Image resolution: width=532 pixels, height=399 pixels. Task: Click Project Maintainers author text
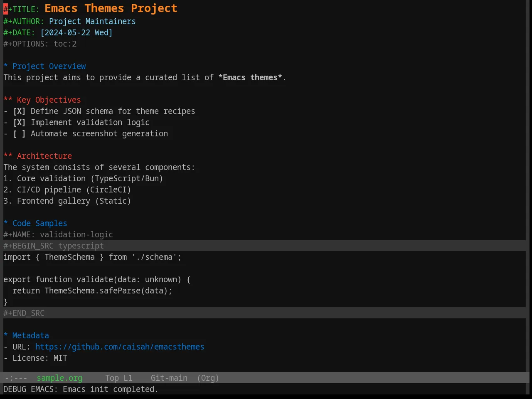pos(92,22)
